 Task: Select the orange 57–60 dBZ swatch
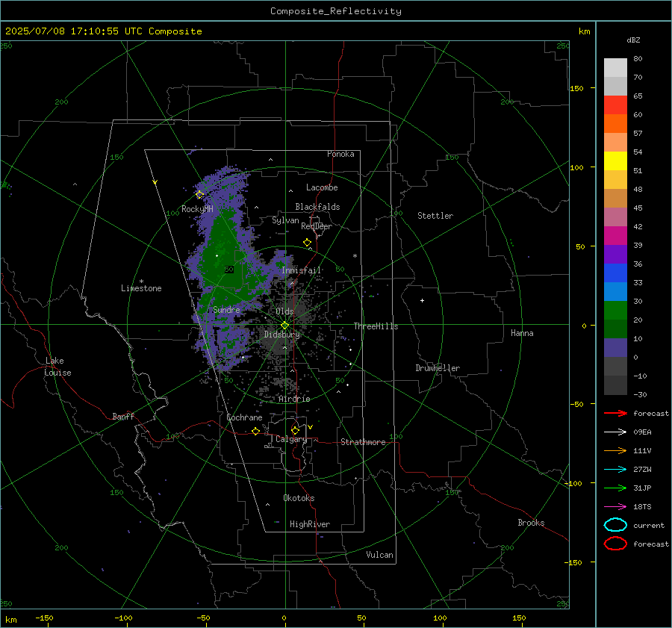[x=615, y=123]
